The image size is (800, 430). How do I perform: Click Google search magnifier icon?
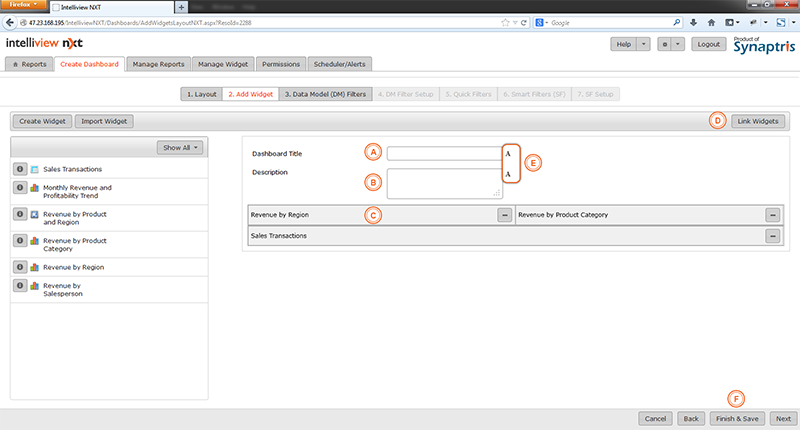point(677,22)
